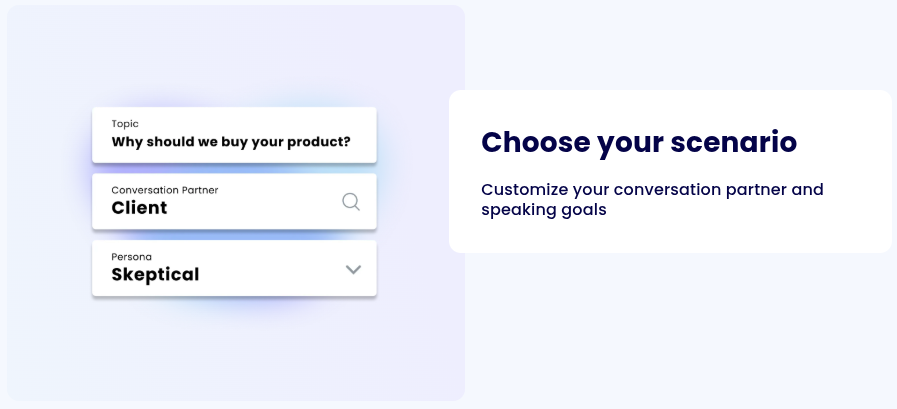Viewport: 897px width, 409px height.
Task: Click the search magnifier icon
Action: pyautogui.click(x=351, y=201)
